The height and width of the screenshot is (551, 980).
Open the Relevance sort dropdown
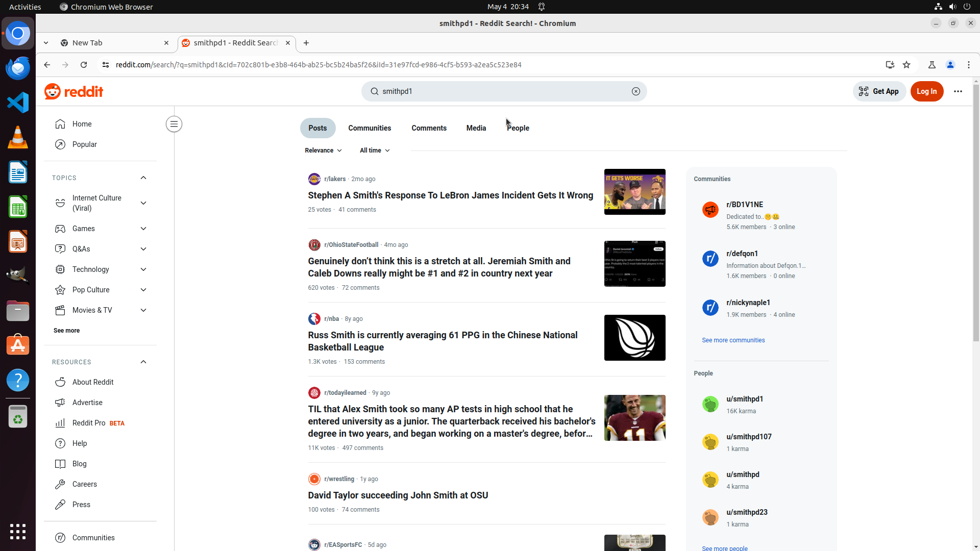323,151
